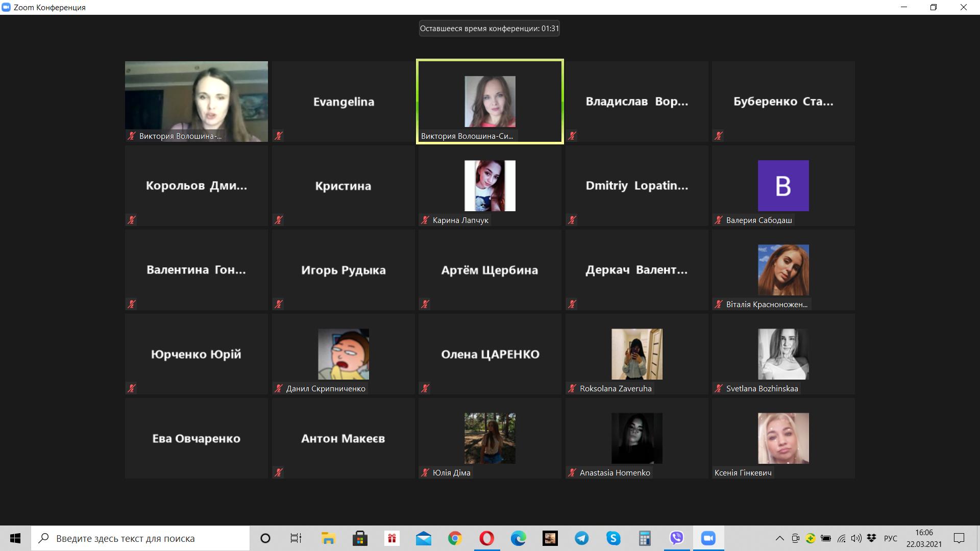
Task: Expand the hidden system tray icons
Action: pyautogui.click(x=779, y=538)
